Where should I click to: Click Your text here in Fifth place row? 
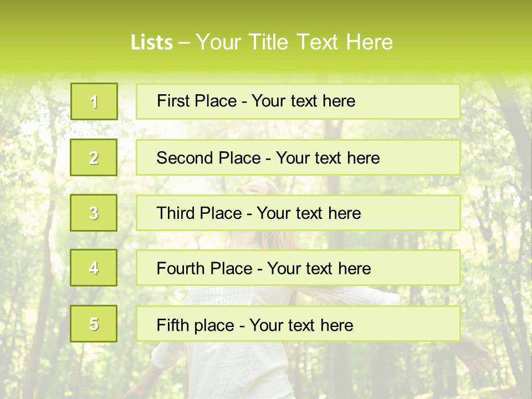[301, 325]
